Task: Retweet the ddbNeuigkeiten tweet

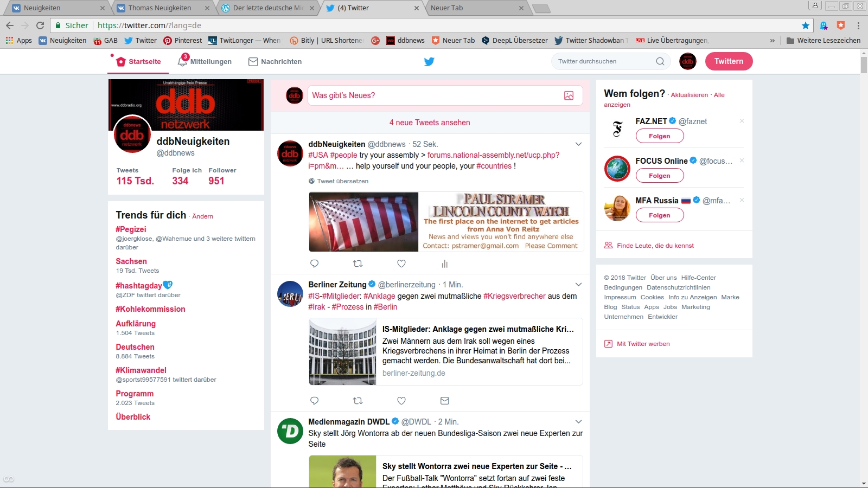Action: click(x=358, y=264)
